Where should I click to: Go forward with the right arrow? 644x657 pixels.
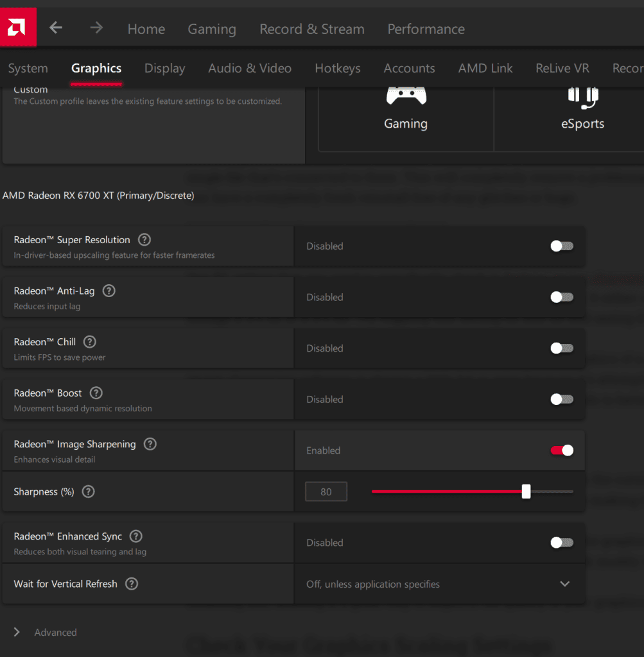tap(96, 28)
